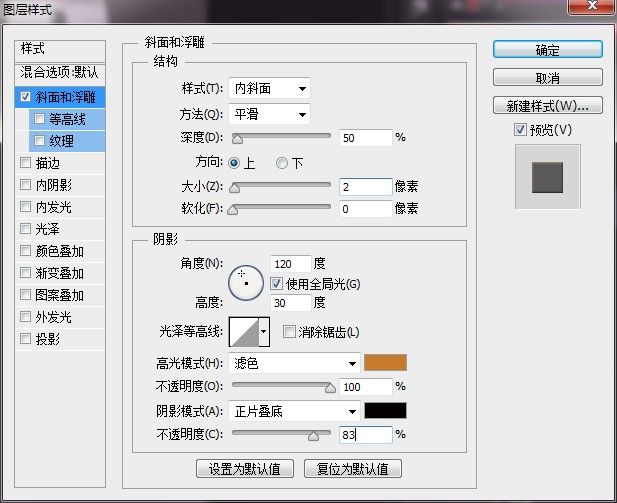Toggle 使用全局光(G) checkbox
Screen dimensions: 617x503
click(x=276, y=283)
